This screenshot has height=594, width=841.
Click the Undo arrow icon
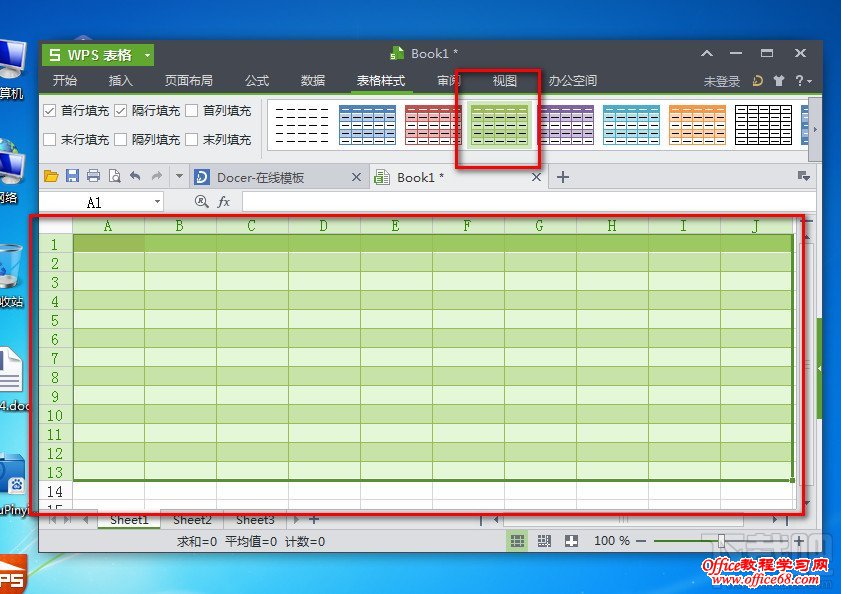point(134,176)
